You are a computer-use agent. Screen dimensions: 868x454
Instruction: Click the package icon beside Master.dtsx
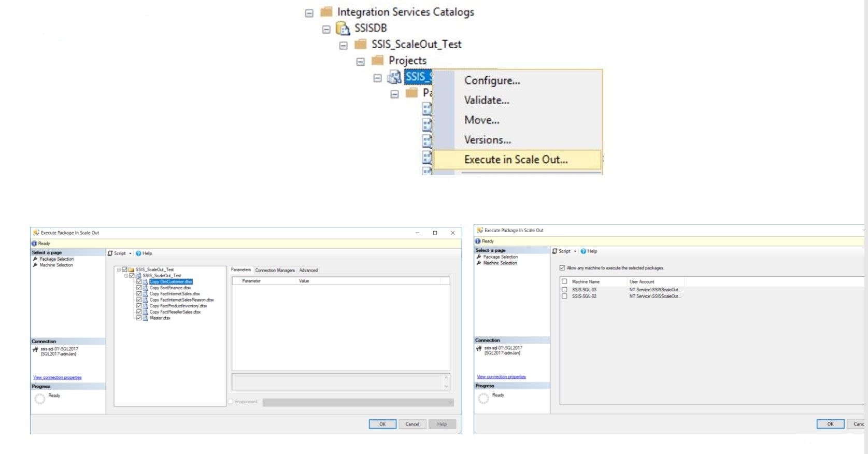pyautogui.click(x=146, y=318)
